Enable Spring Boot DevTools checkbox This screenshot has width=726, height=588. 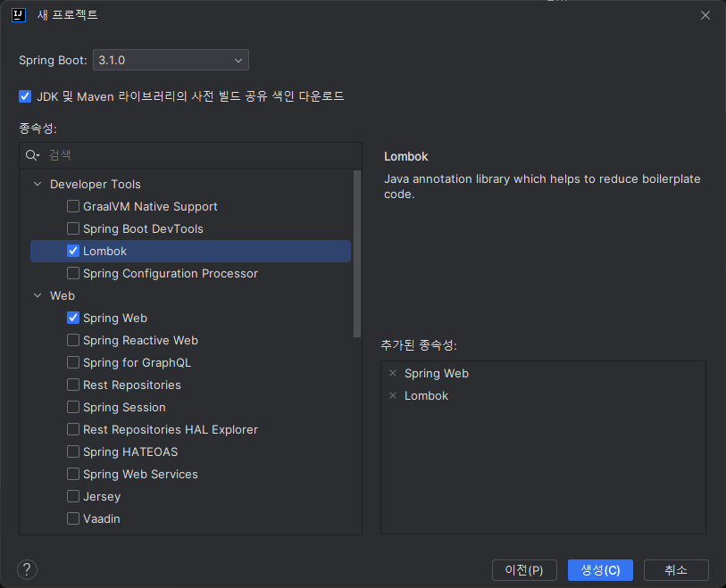pyautogui.click(x=73, y=228)
